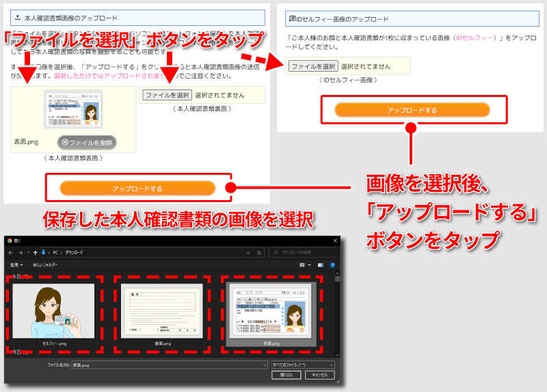Open the 整理 menu
This screenshot has width=547, height=392.
[16, 264]
